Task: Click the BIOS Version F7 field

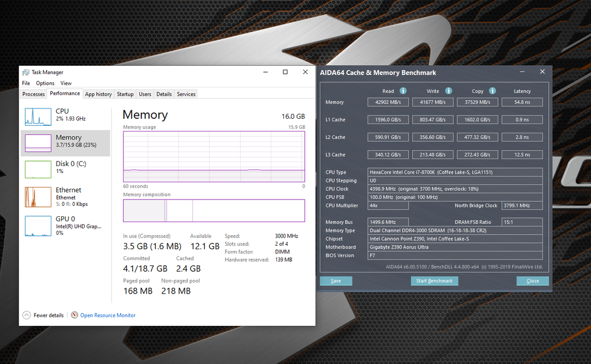Action: click(455, 255)
